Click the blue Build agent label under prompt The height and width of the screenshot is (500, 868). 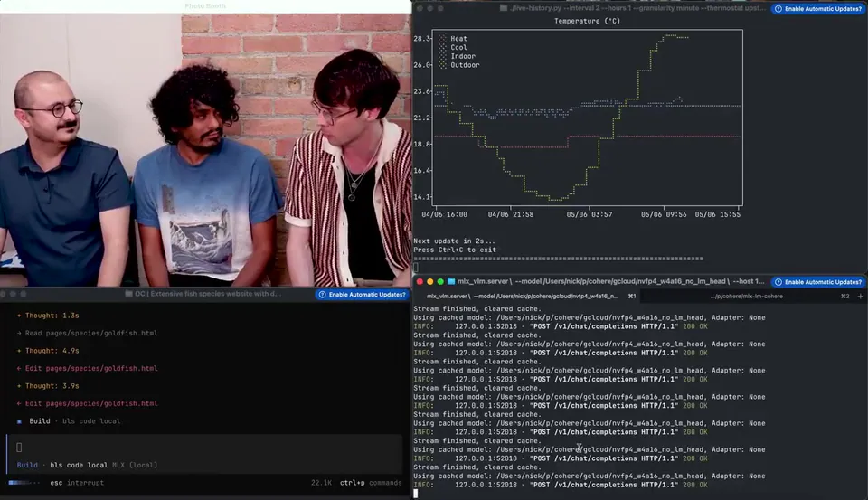click(27, 465)
